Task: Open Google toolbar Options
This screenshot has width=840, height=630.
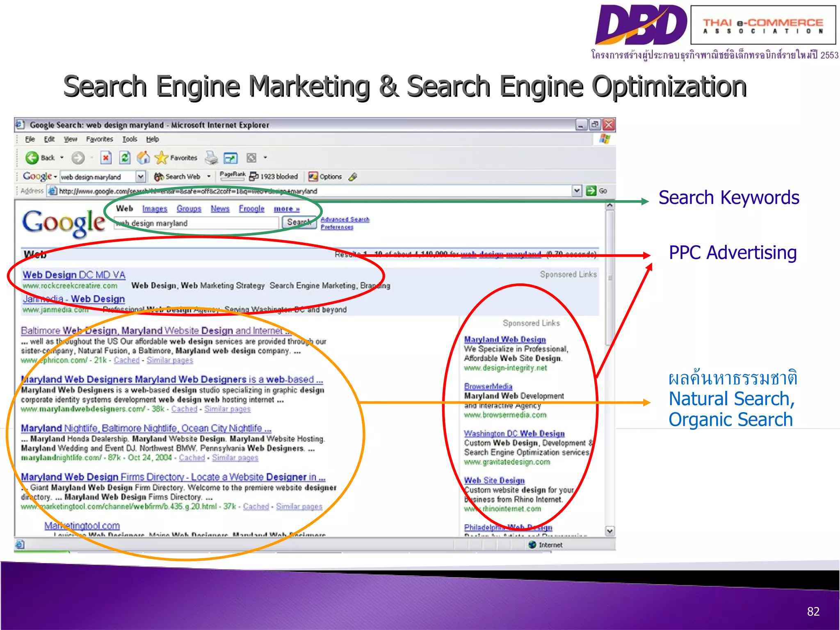Action: tap(325, 176)
